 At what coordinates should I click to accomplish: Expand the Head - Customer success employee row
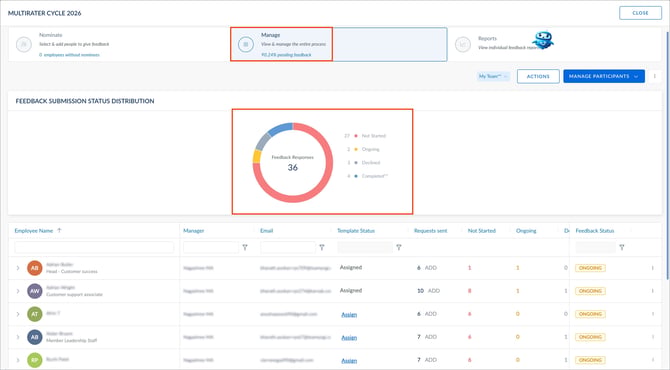[x=18, y=268]
